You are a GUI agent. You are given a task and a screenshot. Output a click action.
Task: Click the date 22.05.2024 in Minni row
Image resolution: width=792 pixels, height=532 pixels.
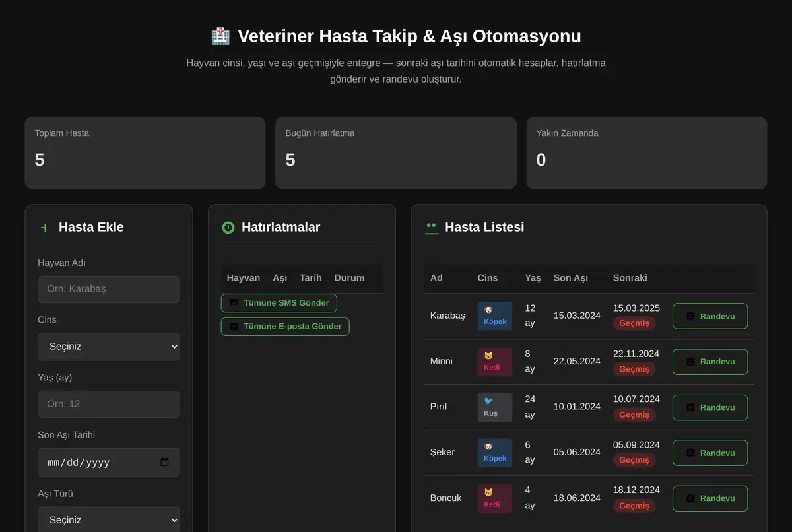(577, 361)
